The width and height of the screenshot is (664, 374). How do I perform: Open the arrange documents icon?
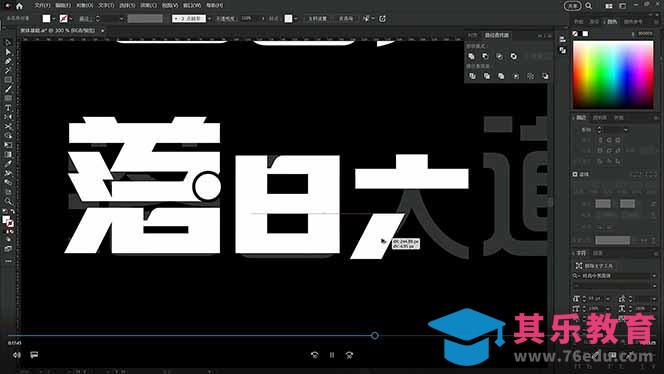pyautogui.click(x=609, y=6)
